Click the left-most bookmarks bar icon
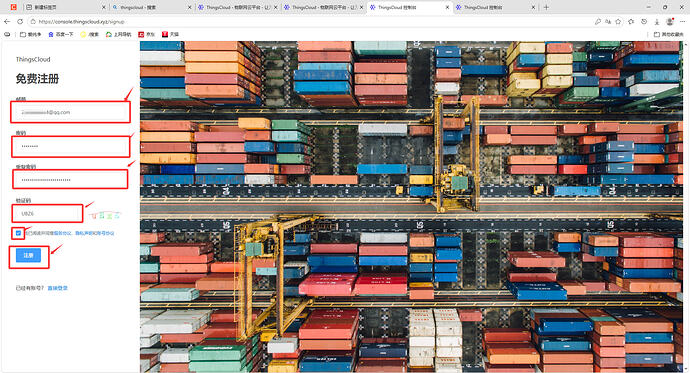 (7, 34)
